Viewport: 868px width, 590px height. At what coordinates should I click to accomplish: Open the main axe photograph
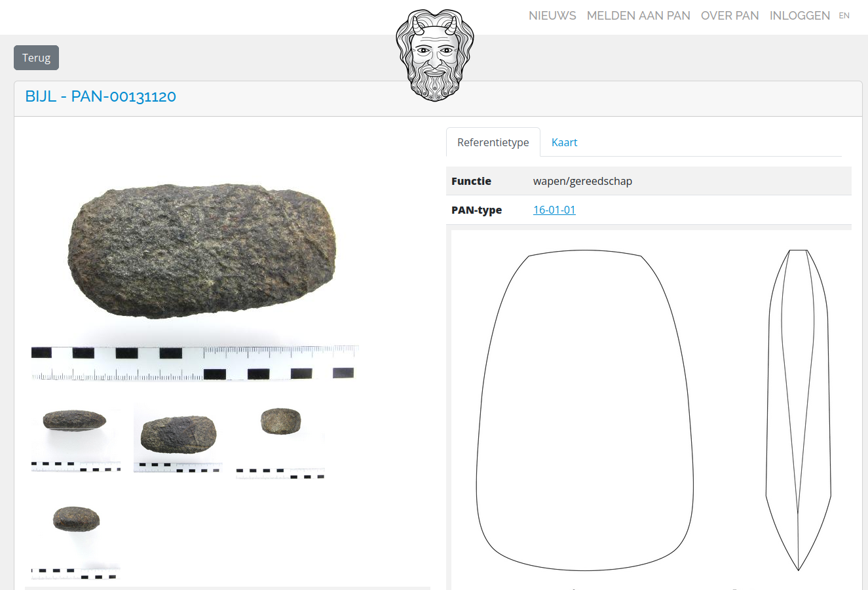[x=195, y=282]
